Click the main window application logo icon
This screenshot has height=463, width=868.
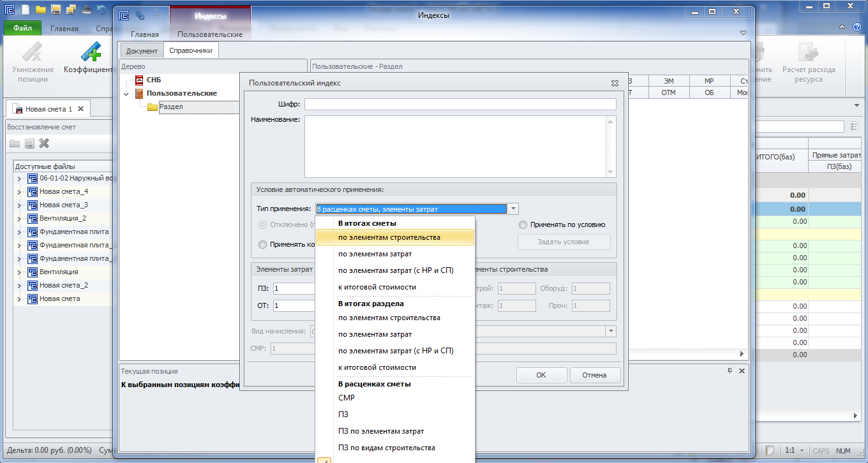click(x=9, y=9)
